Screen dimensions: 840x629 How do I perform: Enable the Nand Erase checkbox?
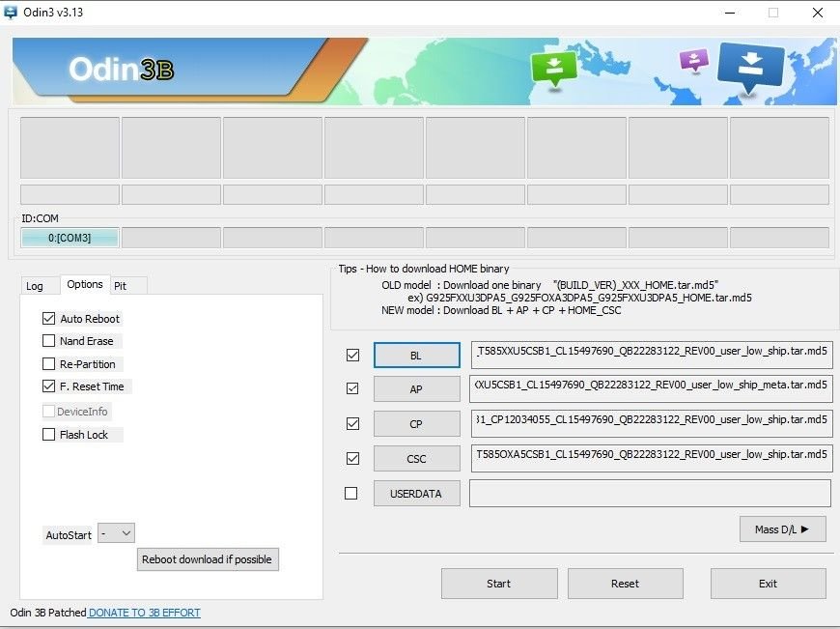pyautogui.click(x=48, y=341)
